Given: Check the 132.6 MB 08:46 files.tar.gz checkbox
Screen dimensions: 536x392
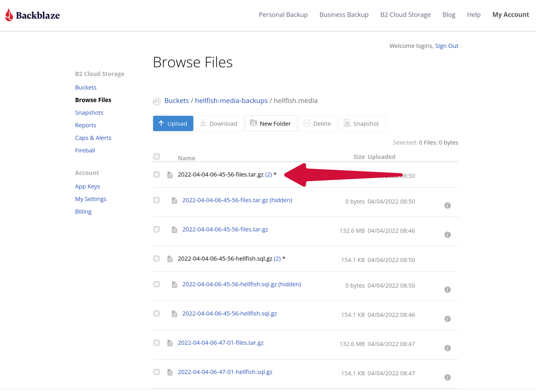Looking at the screenshot, I should click(x=156, y=229).
